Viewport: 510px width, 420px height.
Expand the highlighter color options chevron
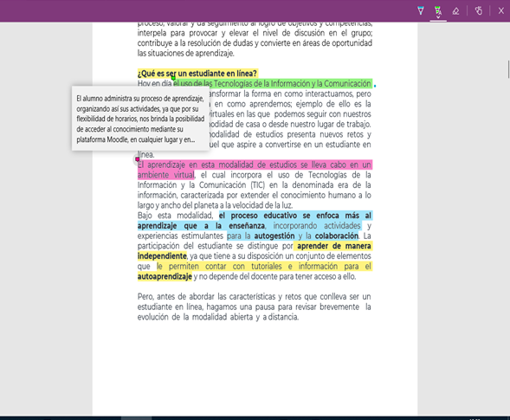pos(438,17)
